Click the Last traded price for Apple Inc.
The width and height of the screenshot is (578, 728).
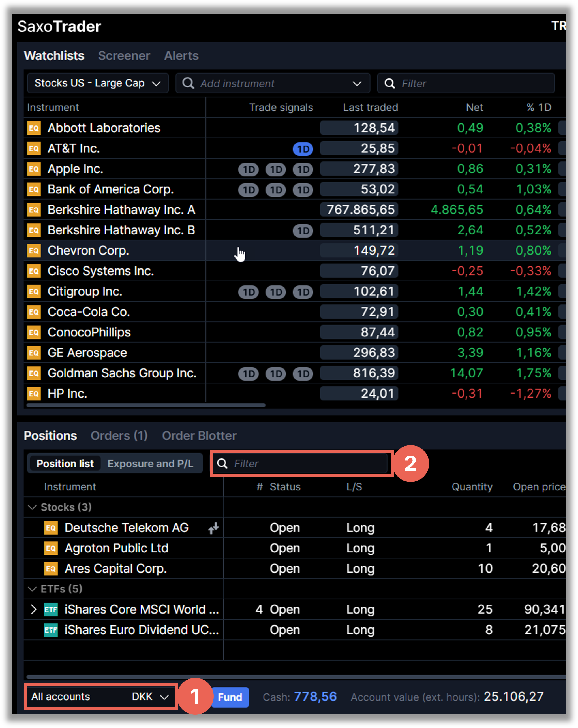359,169
